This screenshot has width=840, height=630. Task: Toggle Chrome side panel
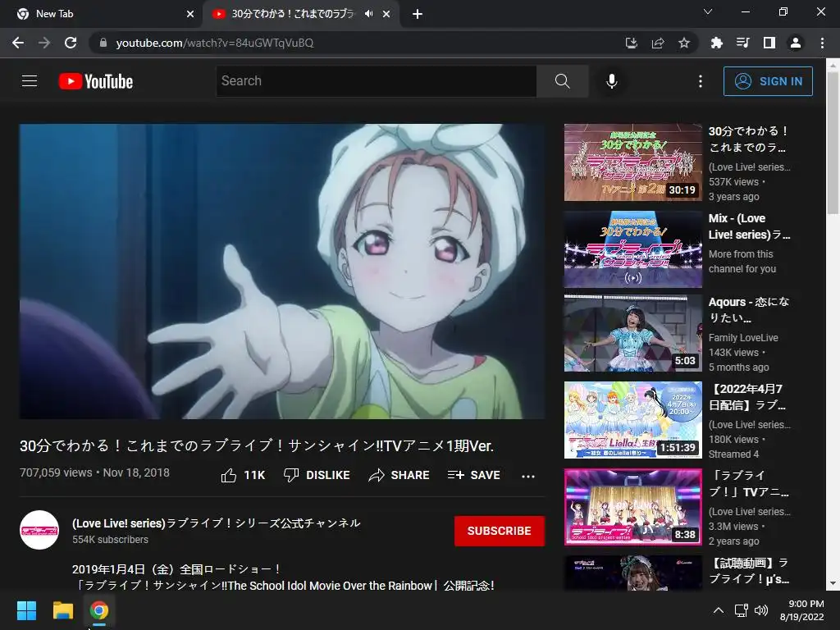[769, 43]
